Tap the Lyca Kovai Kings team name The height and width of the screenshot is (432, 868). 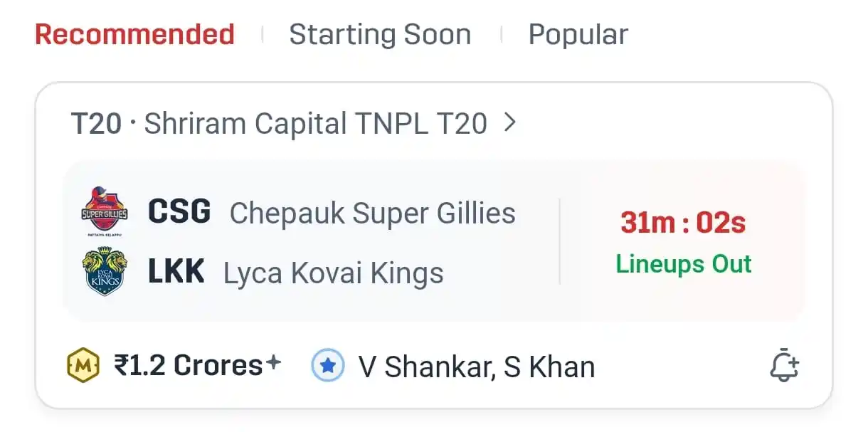[x=334, y=273]
